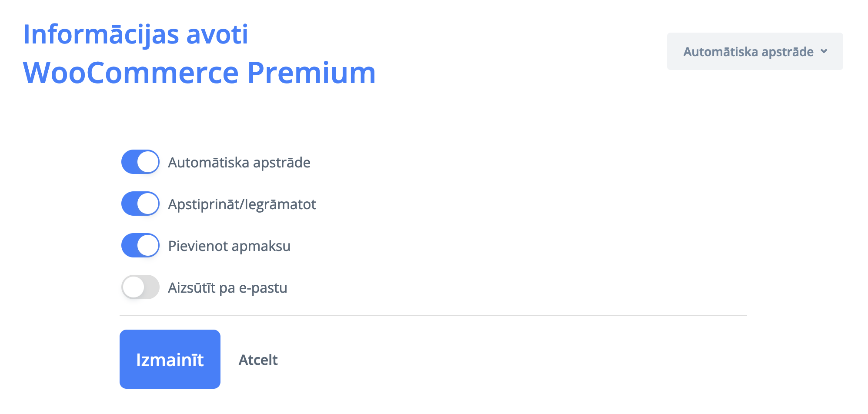Click the chevron arrow in the top-right dropdown
Viewport: 868px width, 414px height.
pos(824,51)
